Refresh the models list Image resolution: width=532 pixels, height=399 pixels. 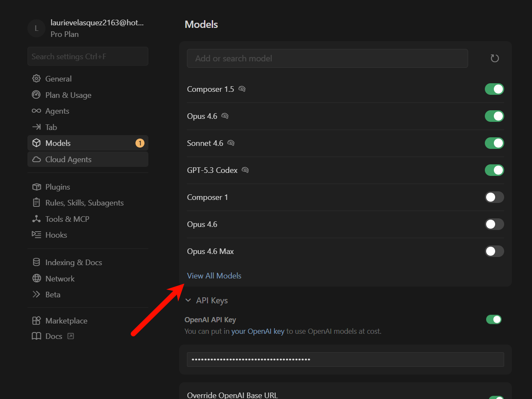pyautogui.click(x=495, y=58)
